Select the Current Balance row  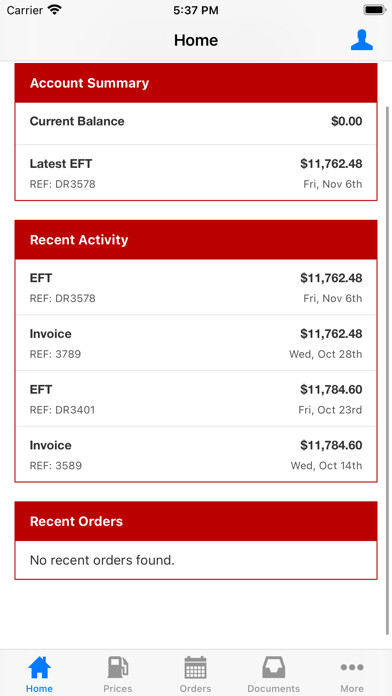click(x=196, y=123)
